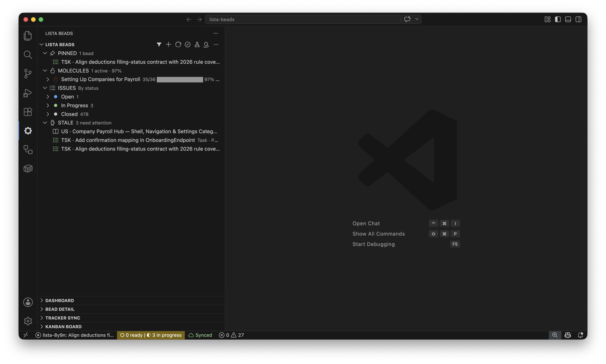Screen dimensions: 606x364
Task: Collapse the PINNED group
Action: coord(45,53)
